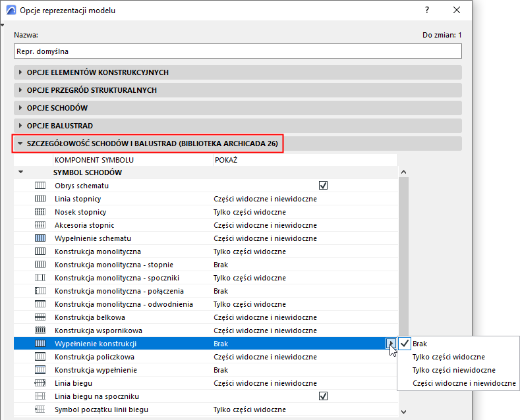520x420 pixels.
Task: Click icon for Konstrukcja monolityczna - odwodnienia
Action: (40, 304)
